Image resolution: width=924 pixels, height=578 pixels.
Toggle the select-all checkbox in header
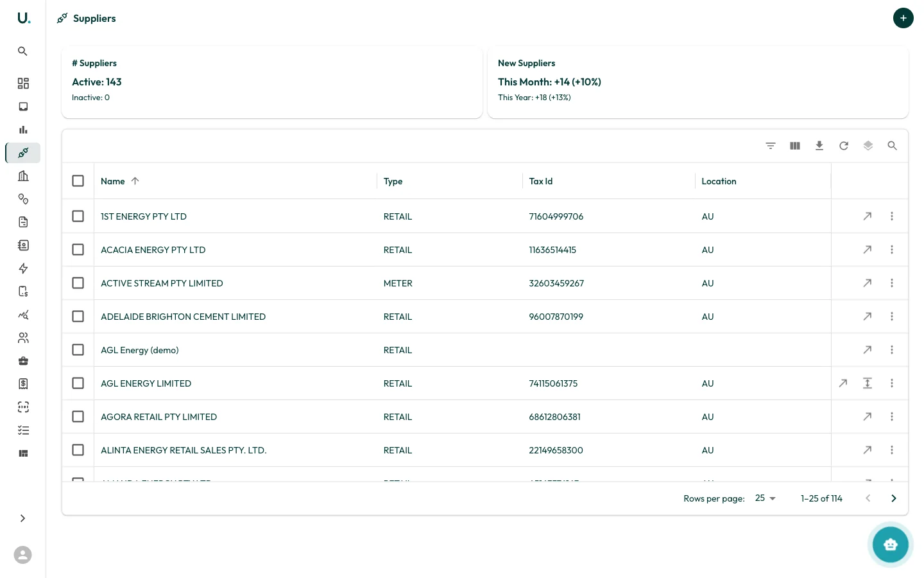78,181
